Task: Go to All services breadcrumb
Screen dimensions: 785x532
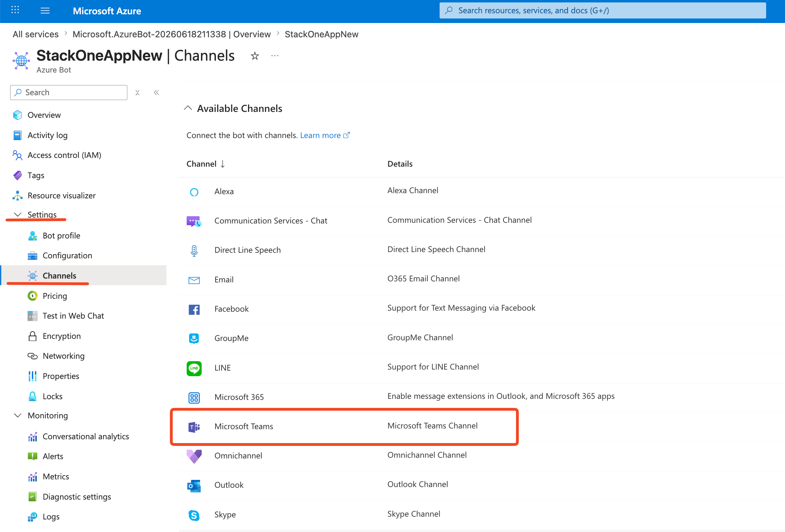Action: pyautogui.click(x=36, y=34)
